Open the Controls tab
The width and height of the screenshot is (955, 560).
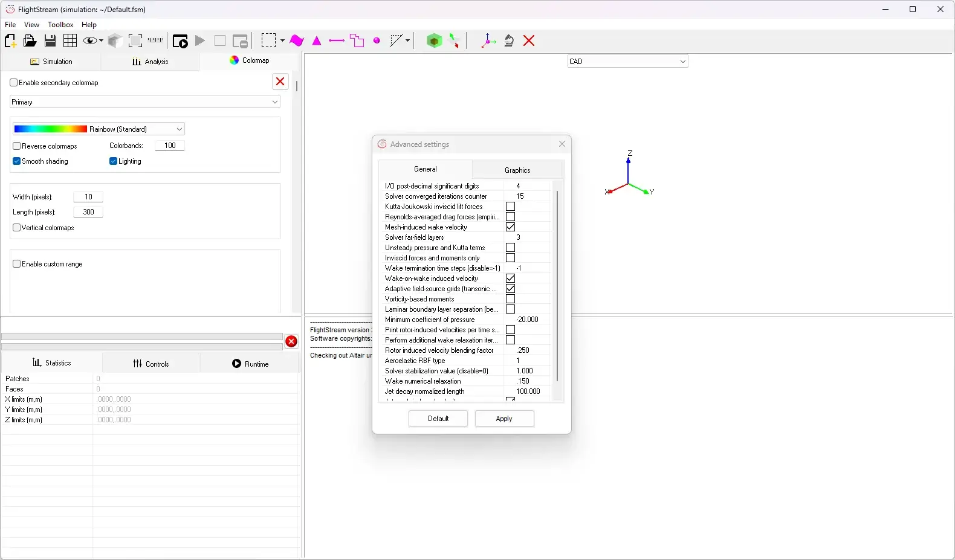pos(151,364)
